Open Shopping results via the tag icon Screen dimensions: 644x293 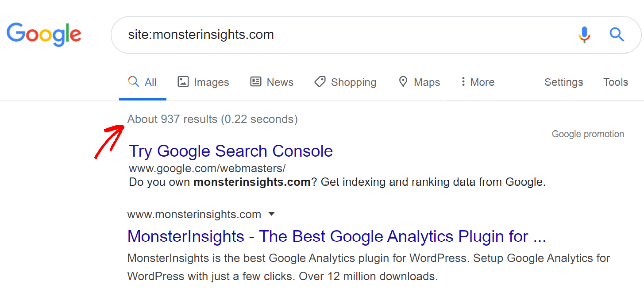320,81
